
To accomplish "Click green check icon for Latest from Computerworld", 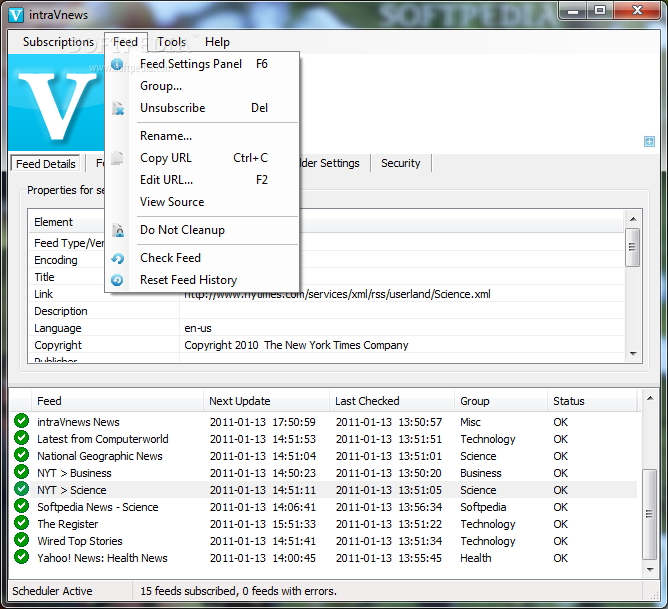I will tap(21, 438).
